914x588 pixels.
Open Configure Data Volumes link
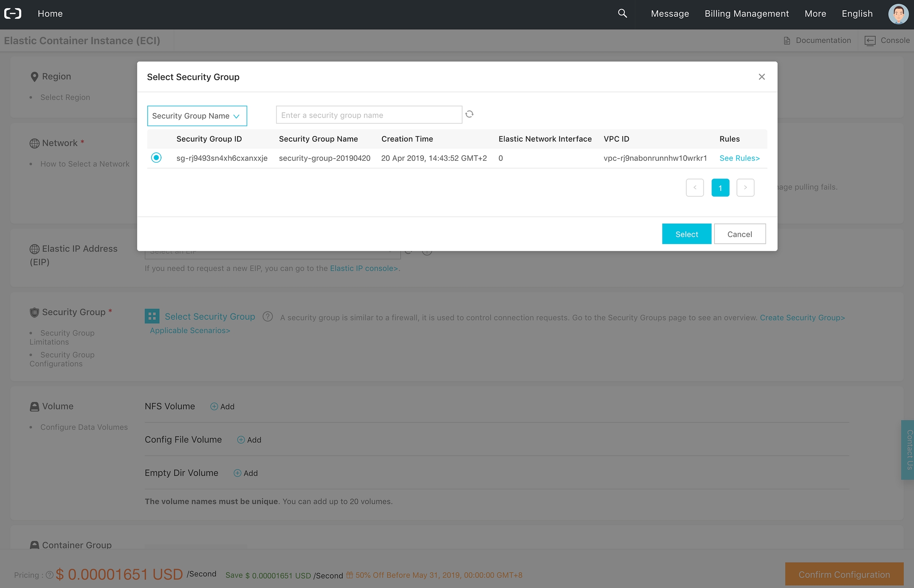click(x=84, y=427)
